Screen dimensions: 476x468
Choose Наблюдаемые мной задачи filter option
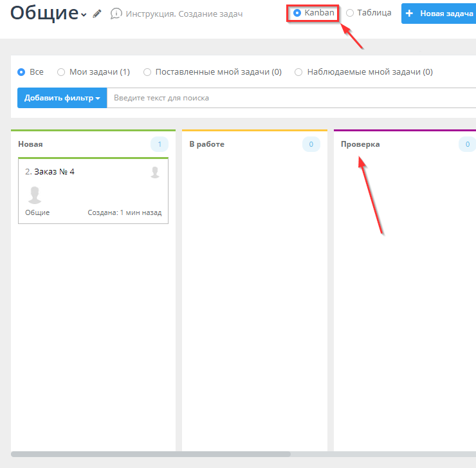298,72
